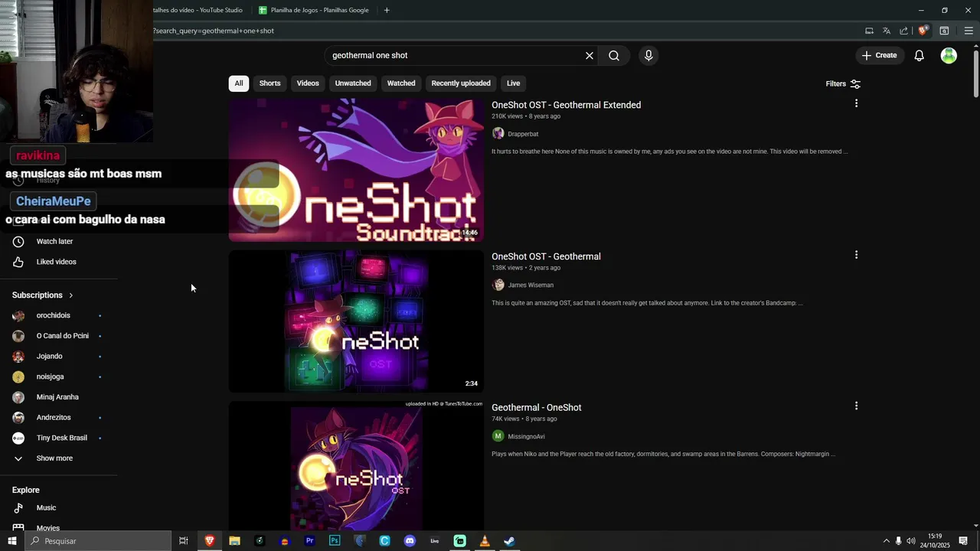Click the Create button
Image resolution: width=980 pixels, height=551 pixels.
coord(879,55)
